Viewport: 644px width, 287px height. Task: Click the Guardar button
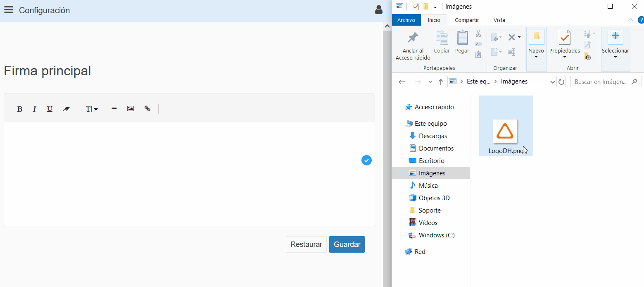(x=347, y=244)
